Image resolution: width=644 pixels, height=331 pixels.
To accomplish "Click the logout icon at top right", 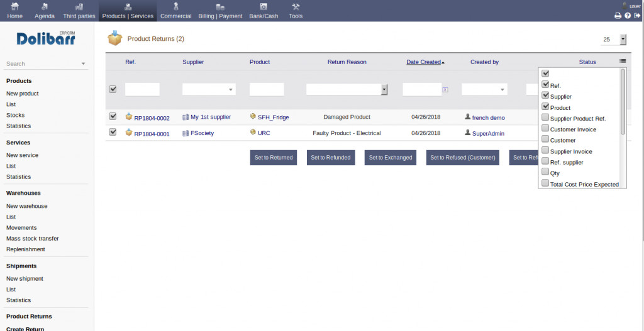I will tap(637, 16).
